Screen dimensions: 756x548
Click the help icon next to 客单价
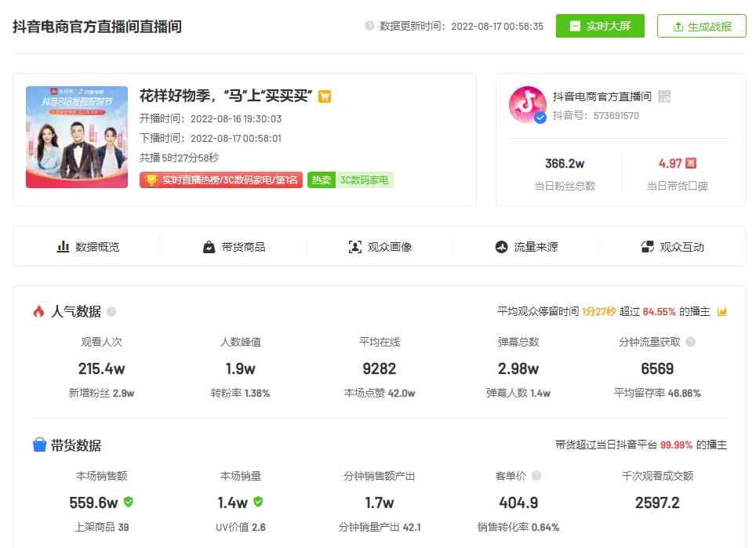point(536,476)
